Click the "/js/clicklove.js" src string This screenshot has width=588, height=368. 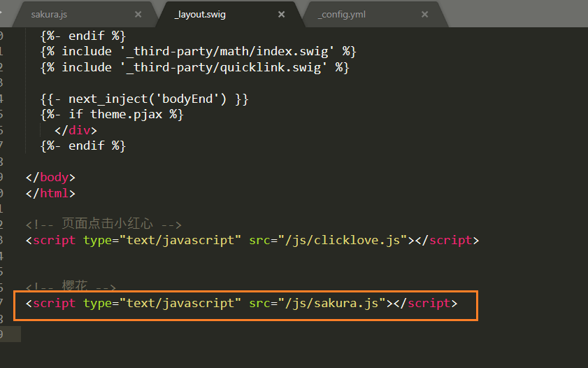pos(343,241)
